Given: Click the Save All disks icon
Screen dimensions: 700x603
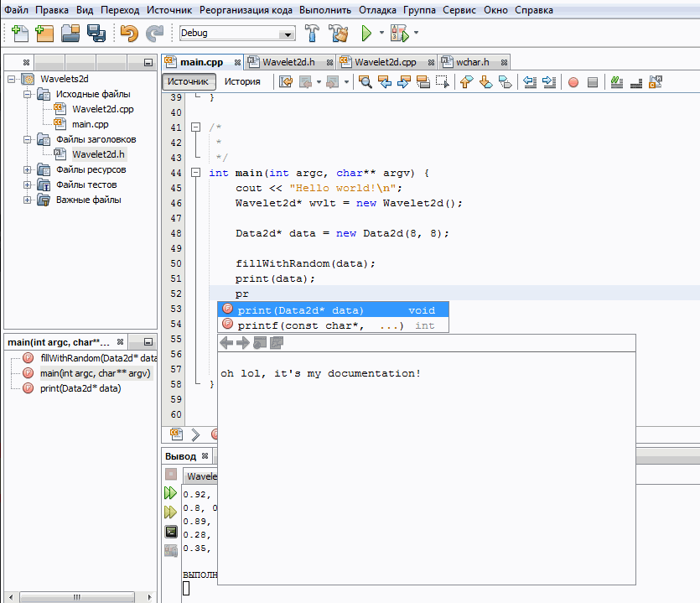Looking at the screenshot, I should click(x=96, y=34).
